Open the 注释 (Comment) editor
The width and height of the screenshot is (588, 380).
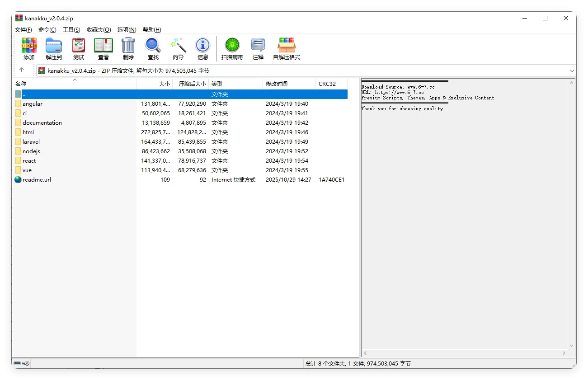click(258, 48)
